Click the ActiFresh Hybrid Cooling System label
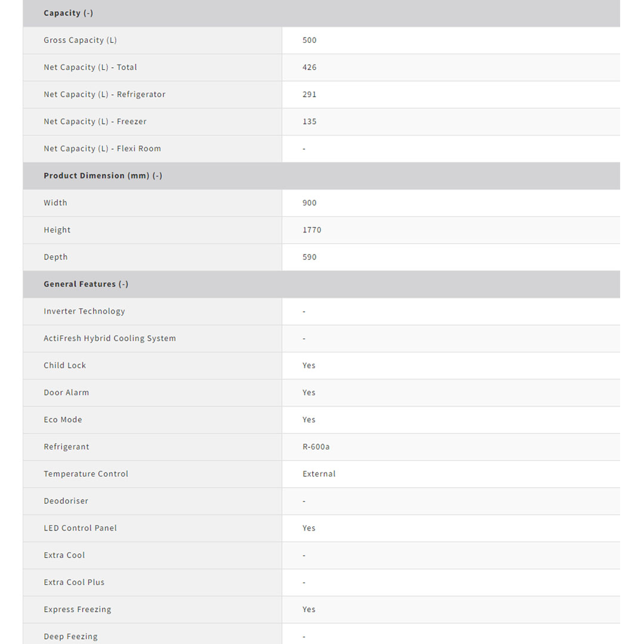Image resolution: width=644 pixels, height=644 pixels. click(110, 339)
